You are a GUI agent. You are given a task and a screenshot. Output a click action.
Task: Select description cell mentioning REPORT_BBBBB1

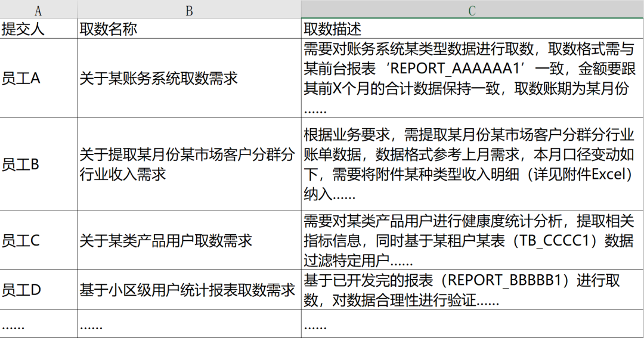(x=472, y=290)
